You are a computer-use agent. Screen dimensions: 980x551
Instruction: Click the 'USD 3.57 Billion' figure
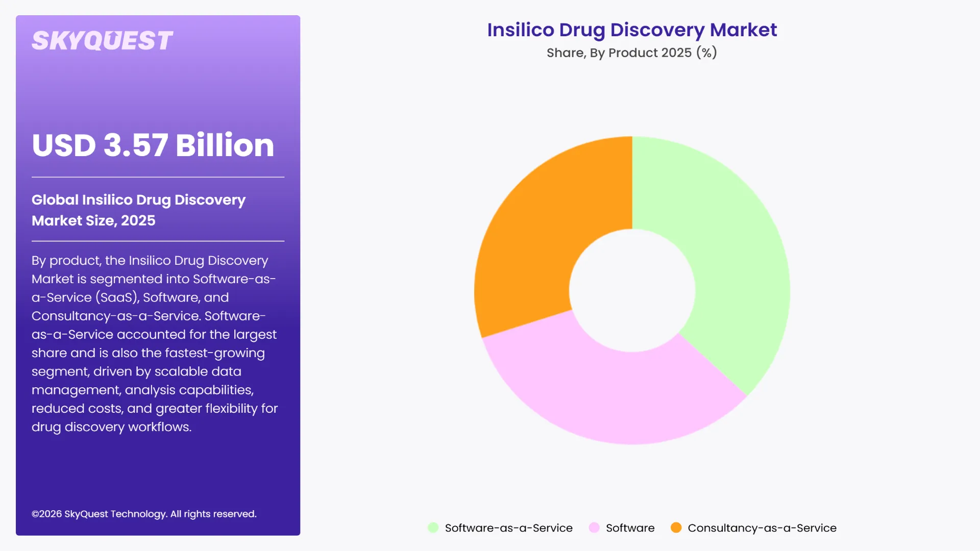[x=153, y=145]
